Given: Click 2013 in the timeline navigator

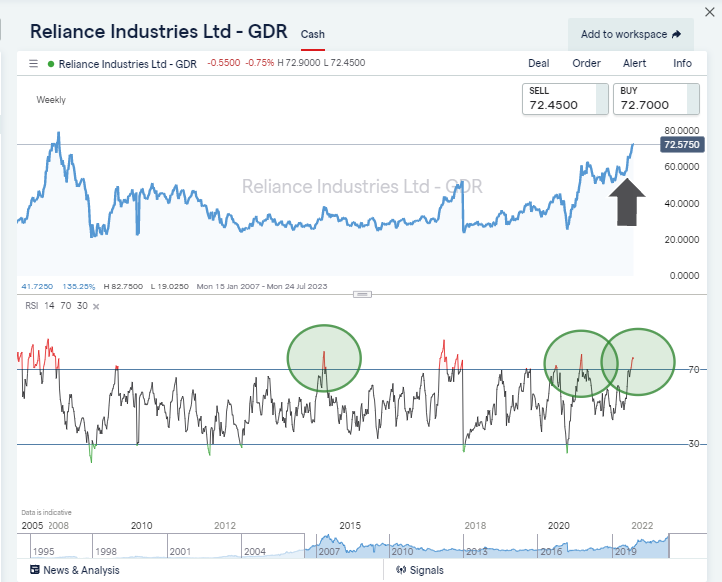Looking at the screenshot, I should tap(477, 552).
